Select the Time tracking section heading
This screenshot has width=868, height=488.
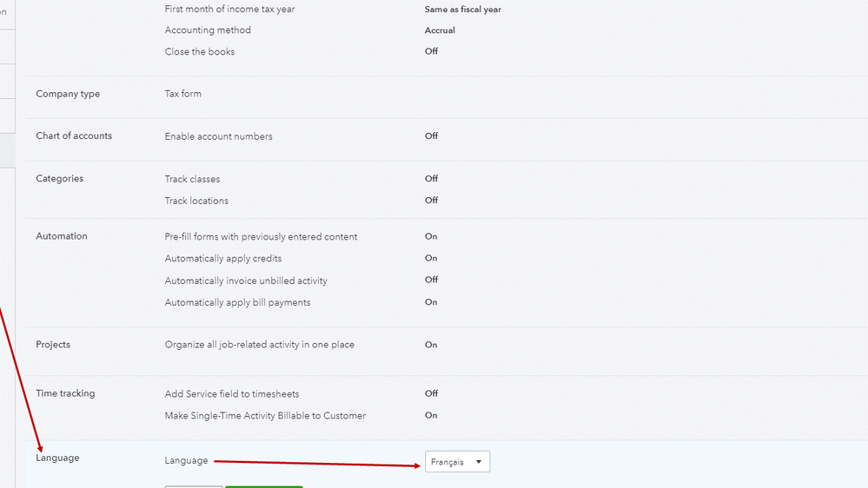(65, 393)
